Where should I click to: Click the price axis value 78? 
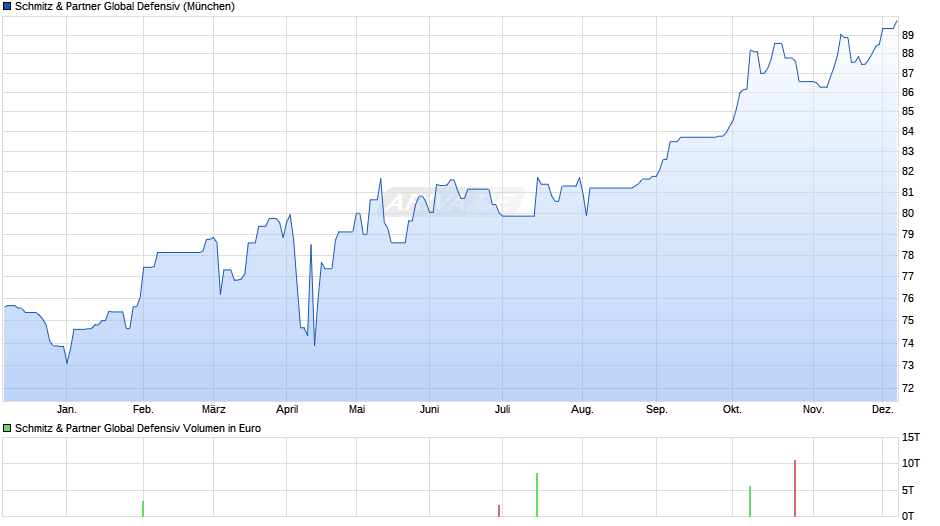click(908, 256)
